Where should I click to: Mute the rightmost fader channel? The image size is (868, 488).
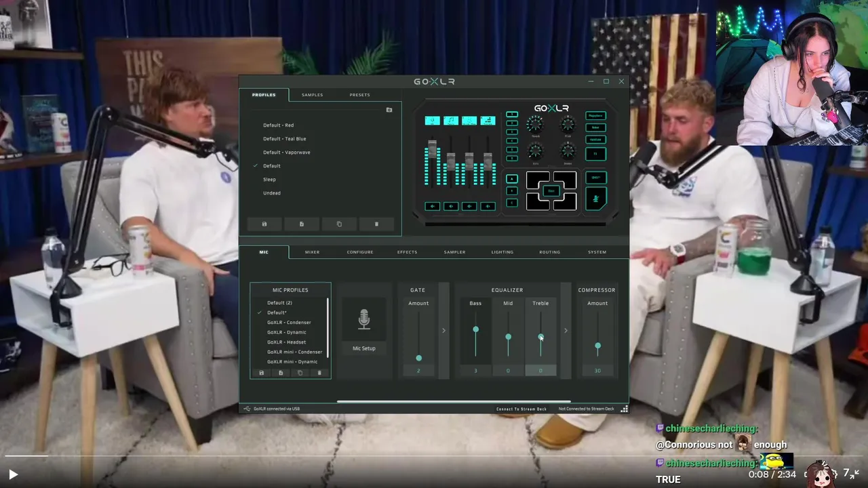pyautogui.click(x=488, y=206)
